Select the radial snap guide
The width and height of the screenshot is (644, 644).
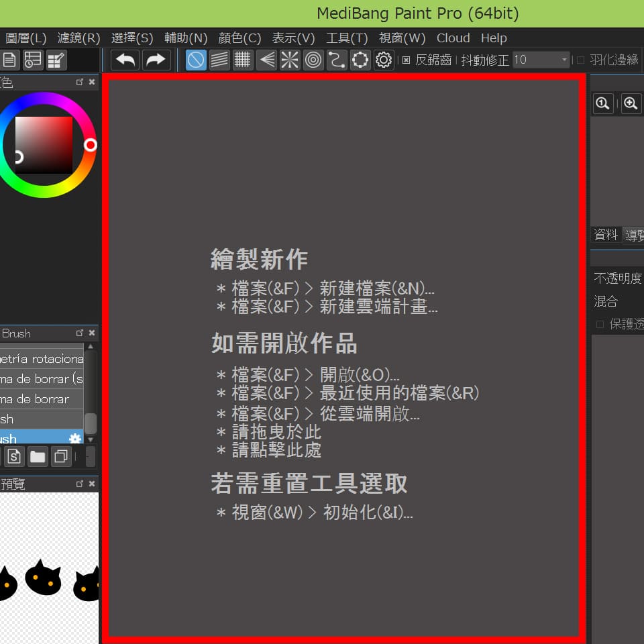[290, 60]
